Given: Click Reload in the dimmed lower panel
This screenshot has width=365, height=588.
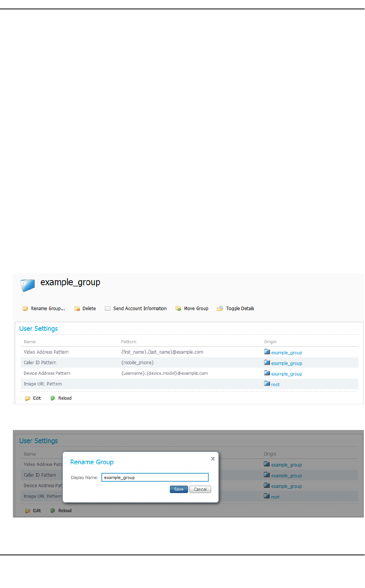Looking at the screenshot, I should point(65,511).
